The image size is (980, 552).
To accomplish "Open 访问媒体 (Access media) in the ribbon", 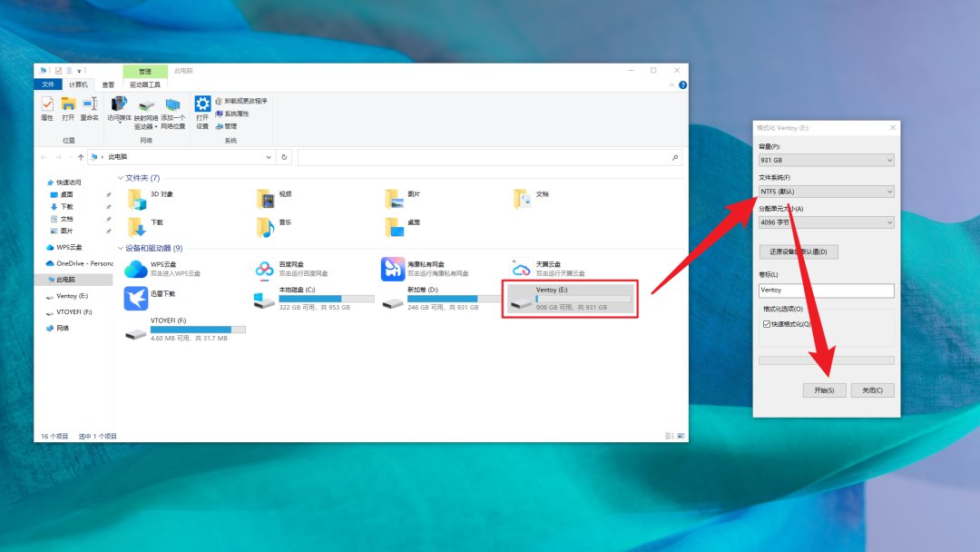I will coord(119,109).
